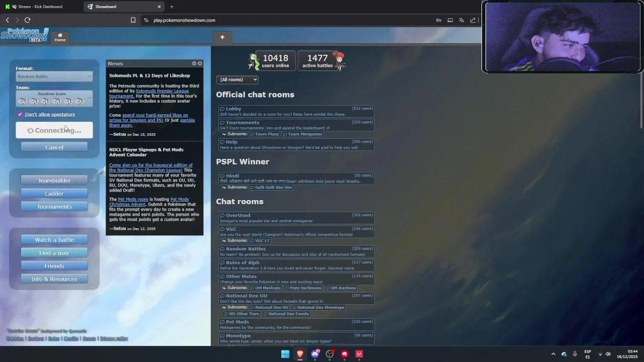Image resolution: width=644 pixels, height=362 pixels.
Task: Open the Team selector showing Random team
Action: click(x=54, y=98)
